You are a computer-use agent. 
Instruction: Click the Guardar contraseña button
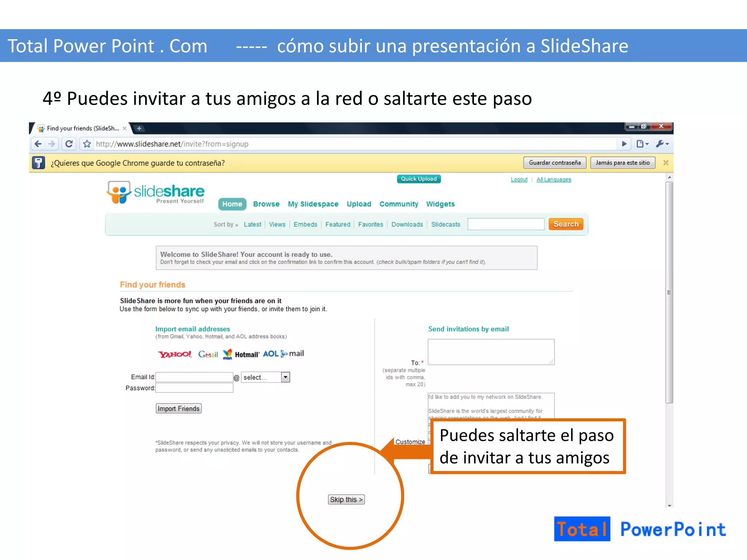coord(555,163)
